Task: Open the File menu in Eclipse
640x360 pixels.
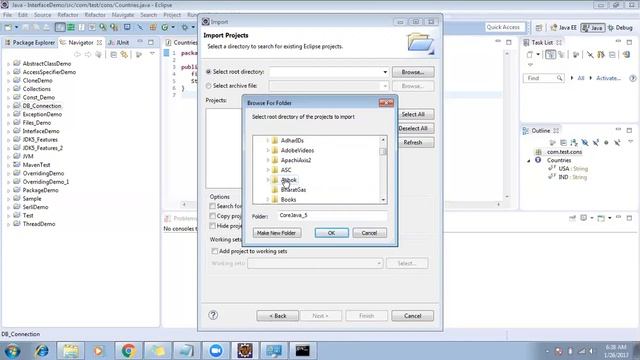Action: [7, 15]
